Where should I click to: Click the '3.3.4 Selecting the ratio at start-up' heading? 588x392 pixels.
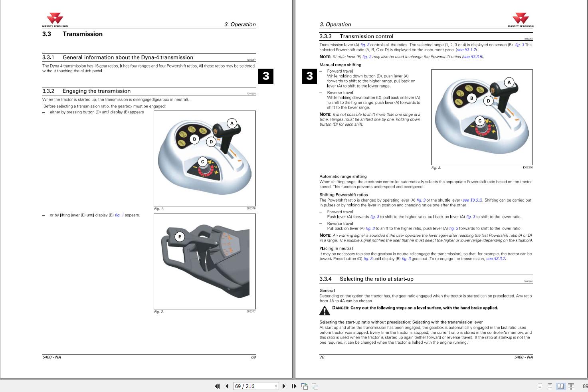pos(366,279)
